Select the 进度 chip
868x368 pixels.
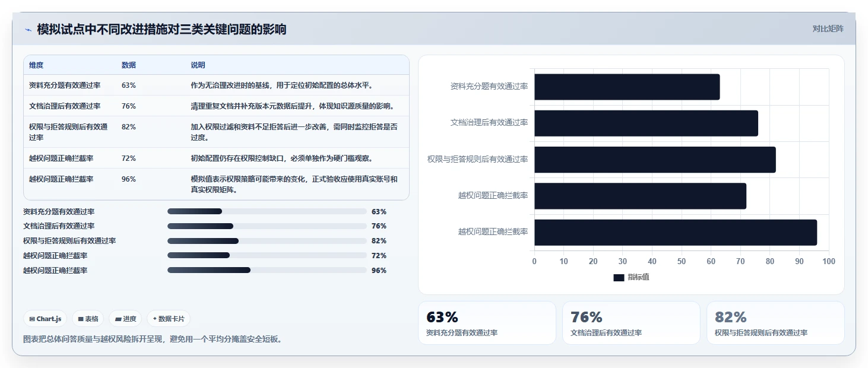125,319
